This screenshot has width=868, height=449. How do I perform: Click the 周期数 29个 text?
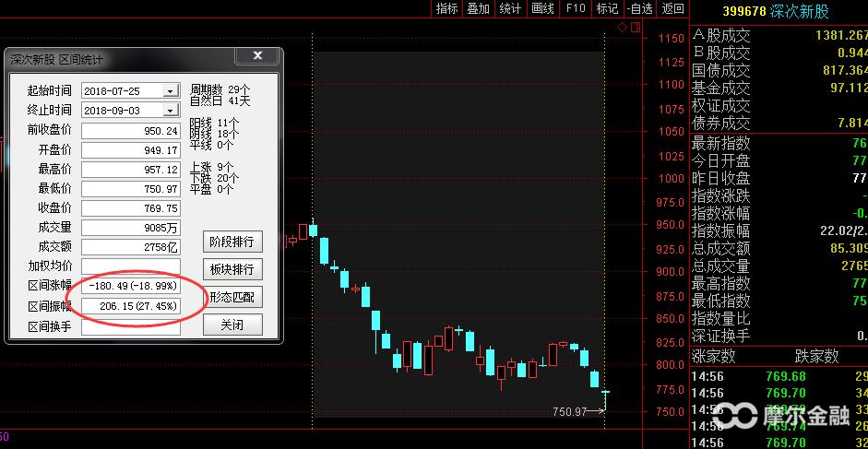220,89
